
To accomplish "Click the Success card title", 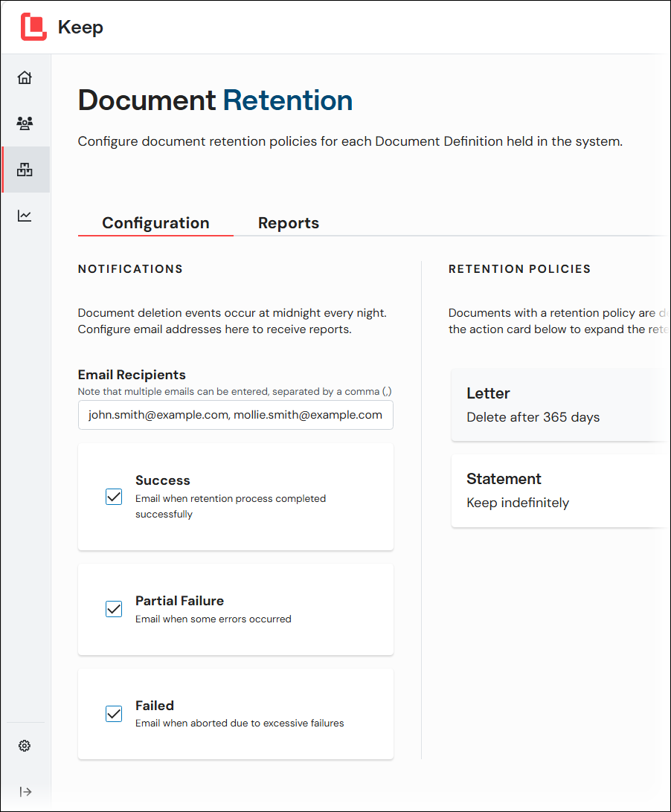I will tap(163, 480).
